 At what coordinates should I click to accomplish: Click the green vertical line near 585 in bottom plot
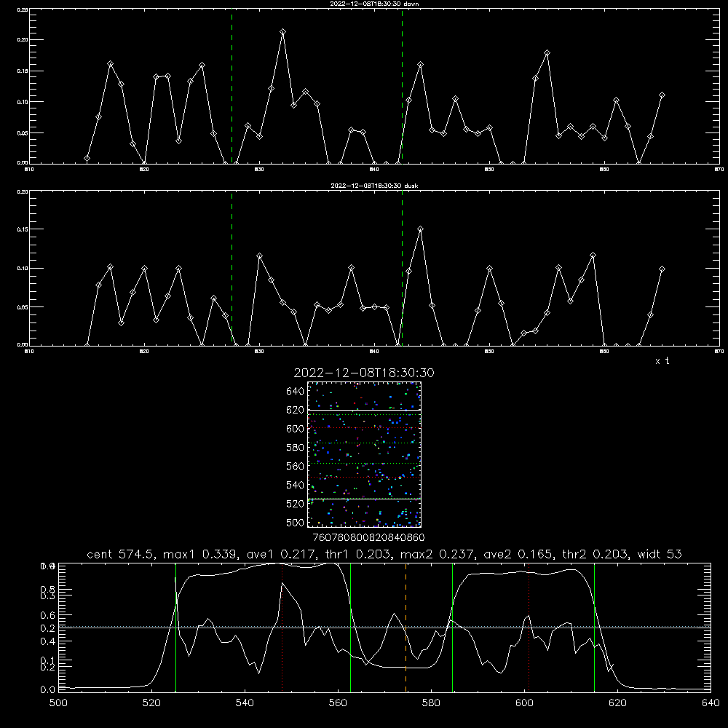click(452, 628)
